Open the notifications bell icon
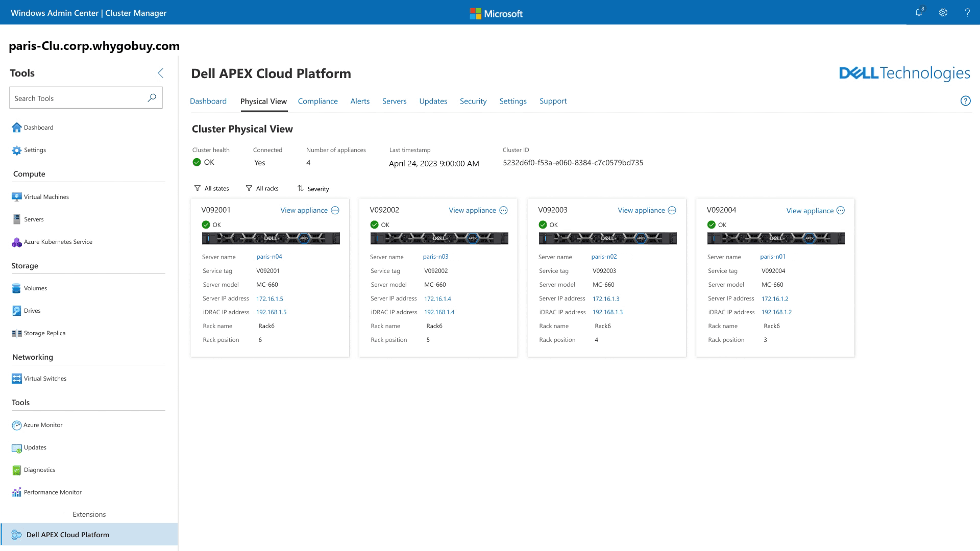Screen dimensions: 980x551 [919, 13]
